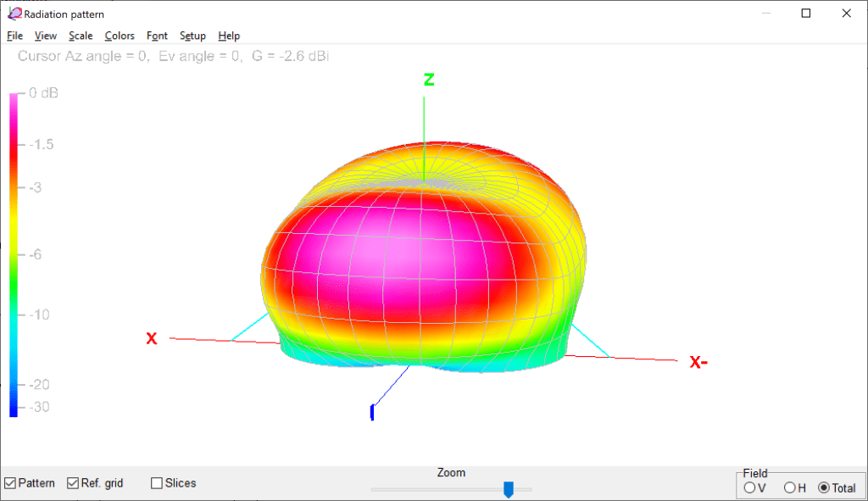Image resolution: width=868 pixels, height=501 pixels.
Task: Open the File menu
Action: click(14, 36)
